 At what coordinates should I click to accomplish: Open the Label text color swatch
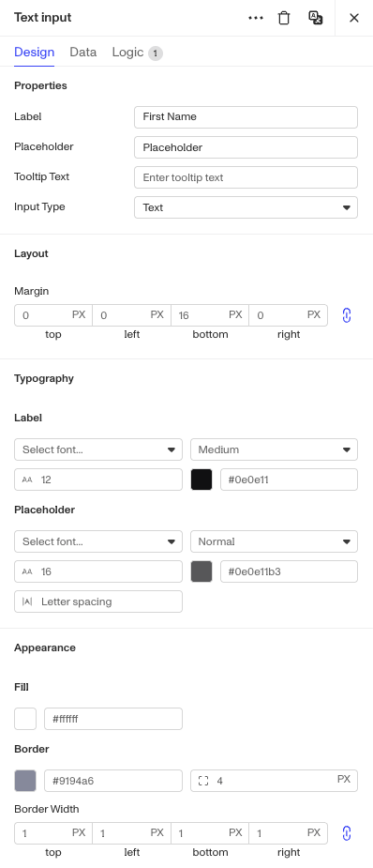pos(201,480)
